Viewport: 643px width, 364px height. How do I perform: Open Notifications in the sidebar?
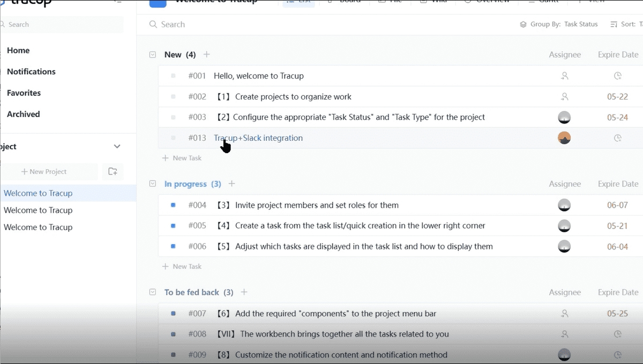tap(31, 72)
